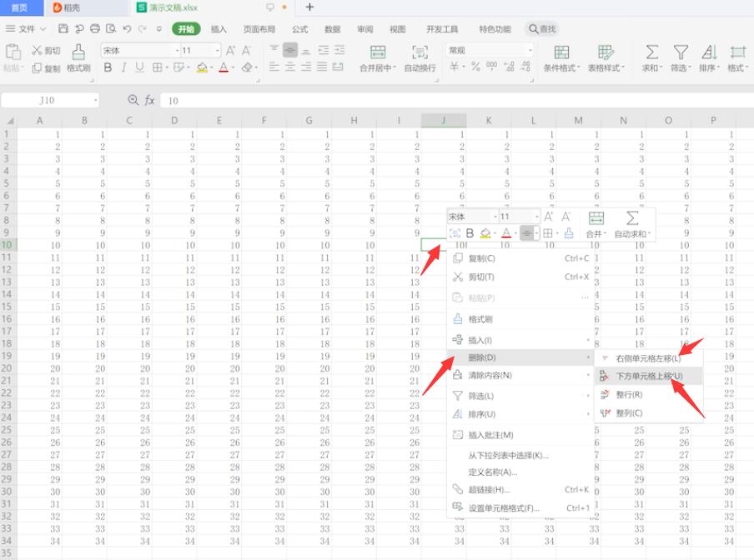Viewport: 754px width, 560px height.
Task: Toggle 自动换行 wrap text
Action: tap(420, 58)
